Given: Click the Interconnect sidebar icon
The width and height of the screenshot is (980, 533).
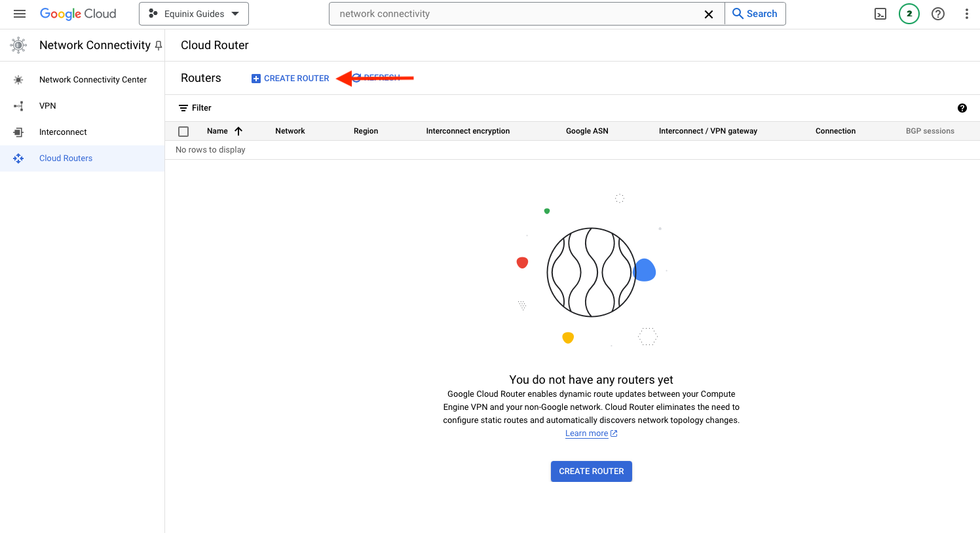Looking at the screenshot, I should click(18, 132).
